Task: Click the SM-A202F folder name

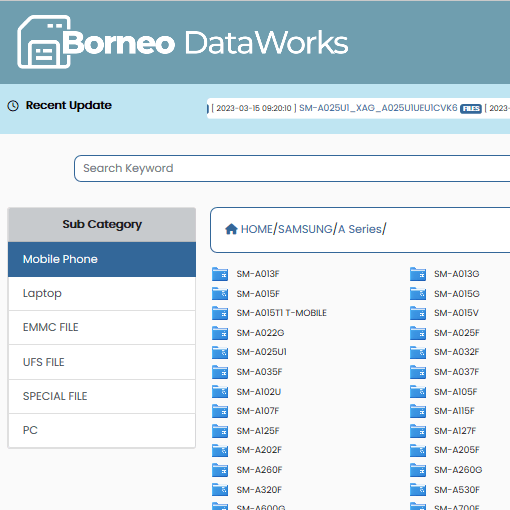Action: [259, 450]
